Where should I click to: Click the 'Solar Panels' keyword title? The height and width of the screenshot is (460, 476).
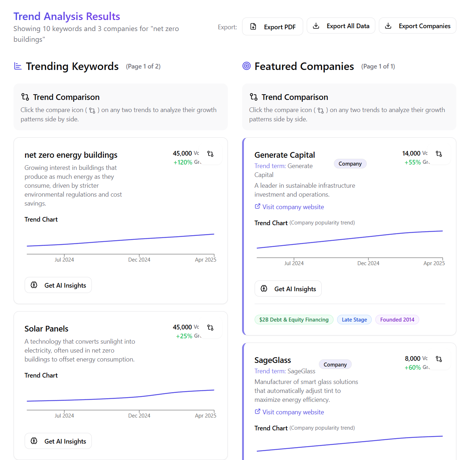[46, 329]
